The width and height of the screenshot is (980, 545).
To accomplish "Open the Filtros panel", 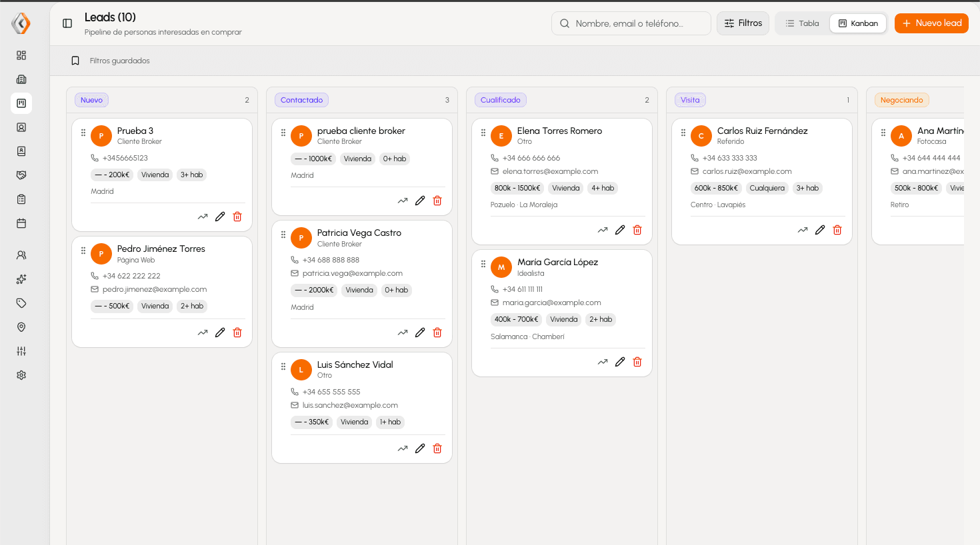I will coord(743,23).
